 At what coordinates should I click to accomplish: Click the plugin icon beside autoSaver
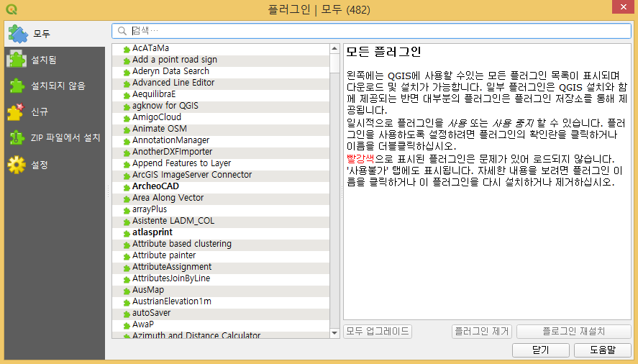(127, 314)
